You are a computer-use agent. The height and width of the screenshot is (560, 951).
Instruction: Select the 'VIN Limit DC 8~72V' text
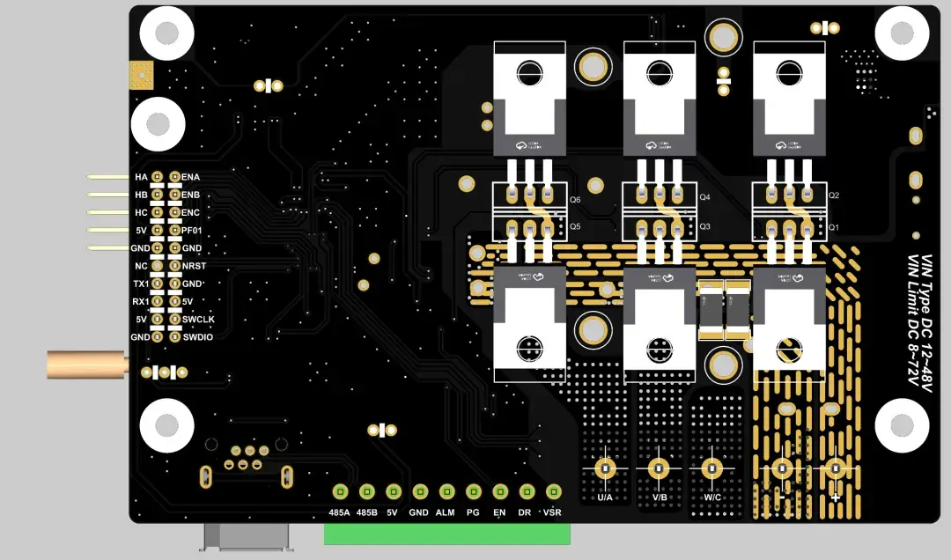pos(913,321)
